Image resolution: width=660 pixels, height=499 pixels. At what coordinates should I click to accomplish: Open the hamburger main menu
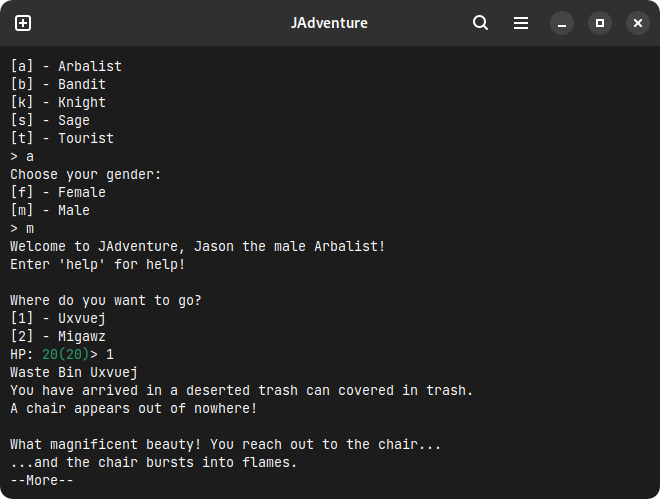[521, 23]
